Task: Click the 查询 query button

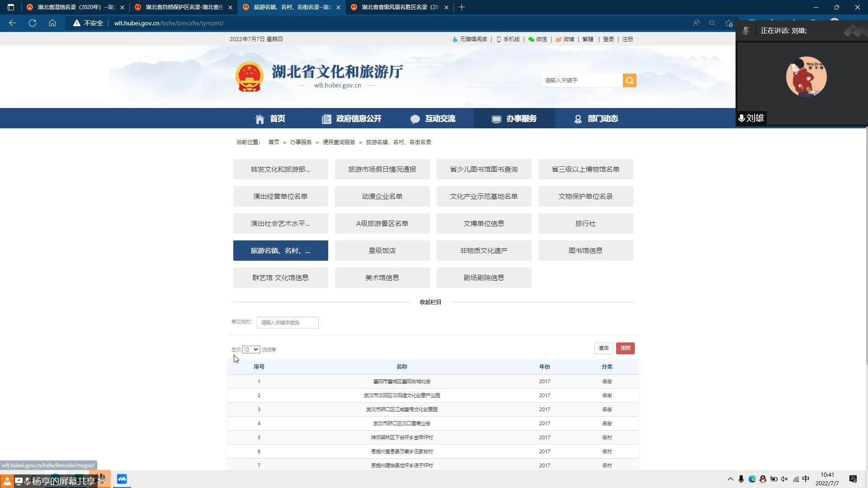Action: (x=604, y=348)
